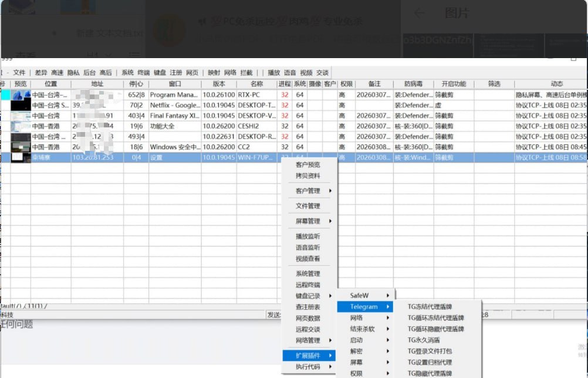Choose 查注册表 in the context menu
The height and width of the screenshot is (378, 588).
click(308, 307)
